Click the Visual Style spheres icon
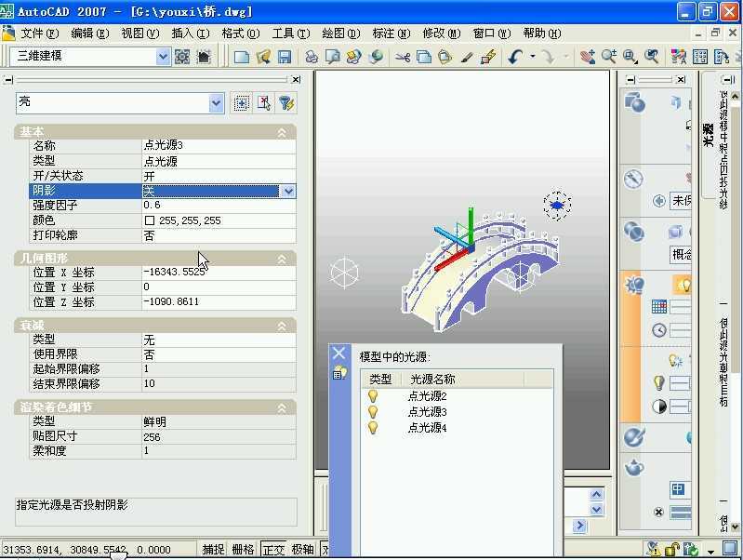Image resolution: width=743 pixels, height=560 pixels. [x=633, y=232]
